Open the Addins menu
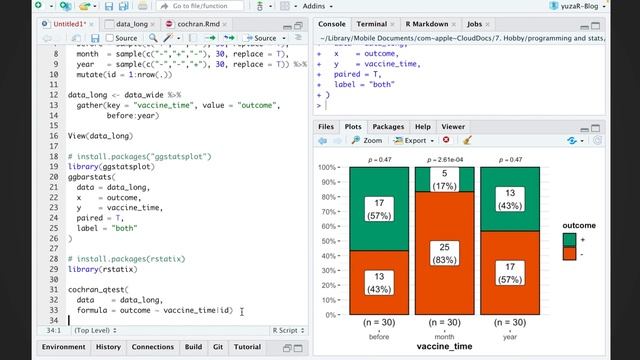The image size is (640, 360). [x=318, y=6]
